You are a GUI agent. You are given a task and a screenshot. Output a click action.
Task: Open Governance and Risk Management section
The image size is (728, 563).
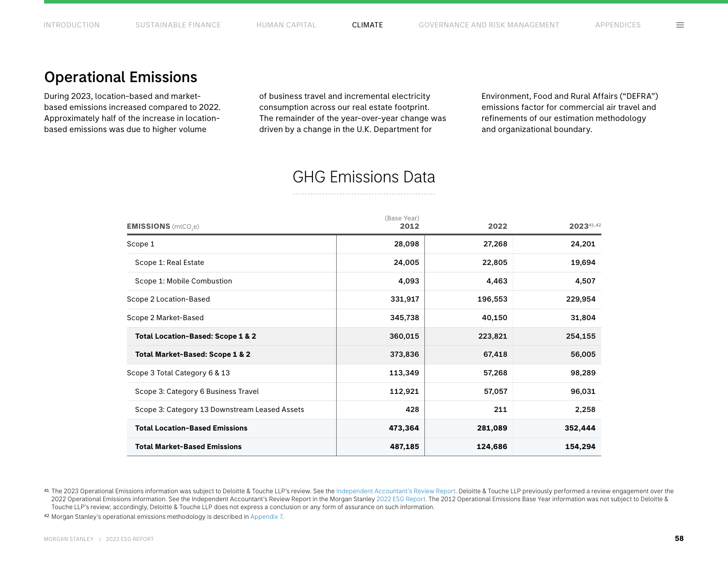pos(489,25)
